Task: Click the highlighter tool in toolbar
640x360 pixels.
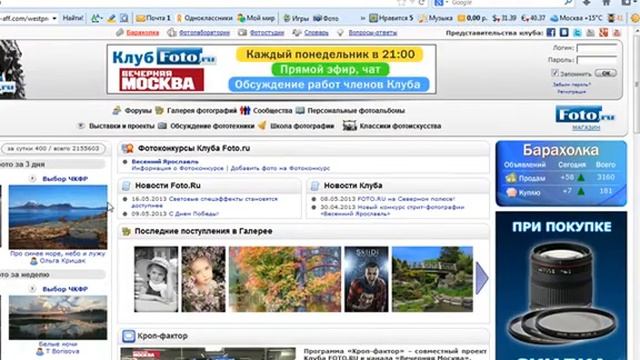Action: coord(111,18)
